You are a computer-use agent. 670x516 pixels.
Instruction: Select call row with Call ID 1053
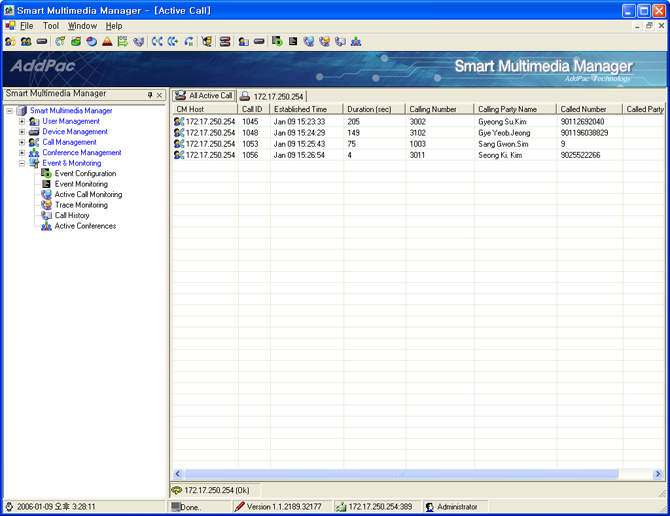pyautogui.click(x=250, y=144)
